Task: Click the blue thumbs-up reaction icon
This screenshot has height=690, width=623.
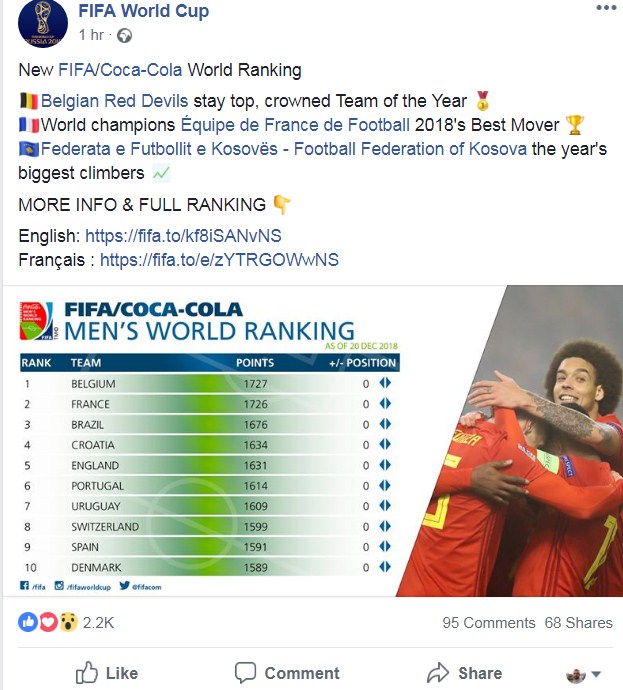Action: 28,622
